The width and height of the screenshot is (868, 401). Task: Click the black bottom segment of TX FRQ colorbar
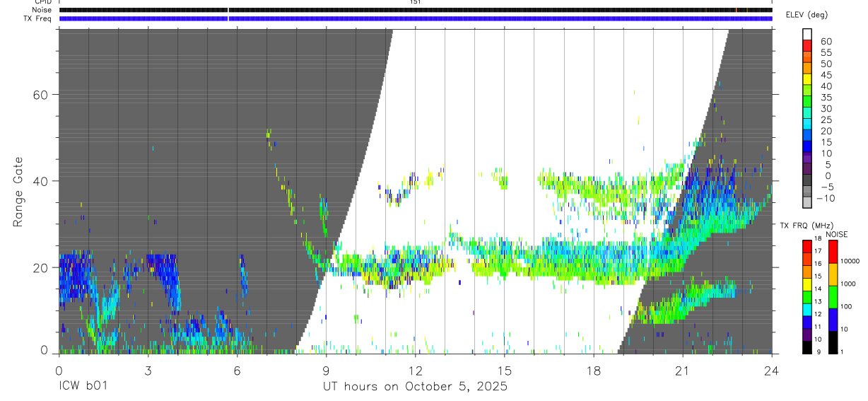(x=807, y=346)
